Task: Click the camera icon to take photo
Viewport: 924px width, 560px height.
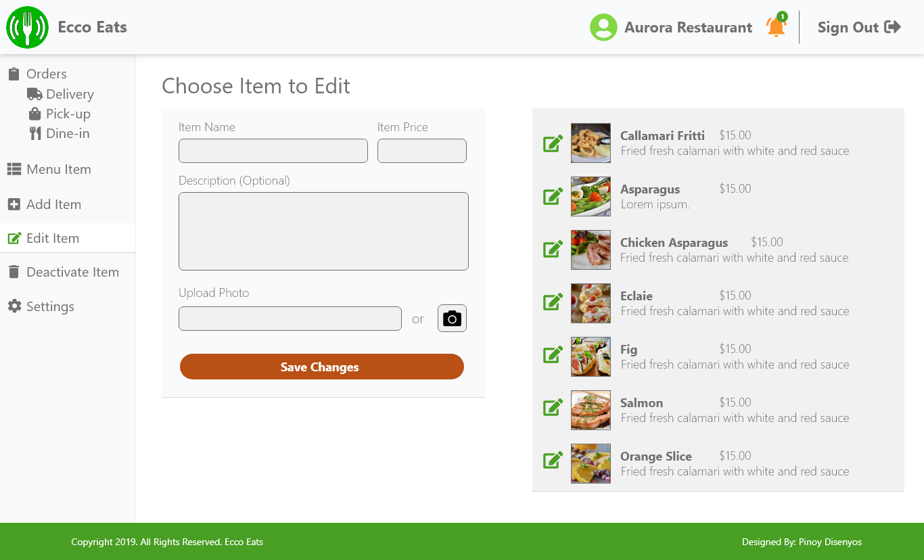Action: [452, 319]
